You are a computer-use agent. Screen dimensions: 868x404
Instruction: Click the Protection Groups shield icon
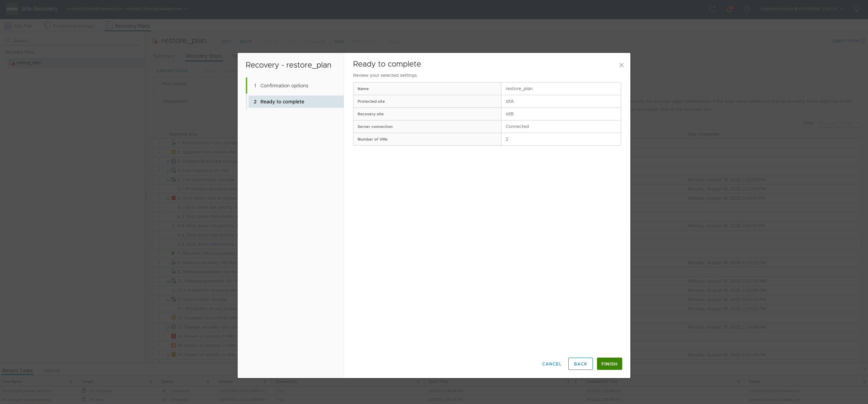[x=47, y=26]
